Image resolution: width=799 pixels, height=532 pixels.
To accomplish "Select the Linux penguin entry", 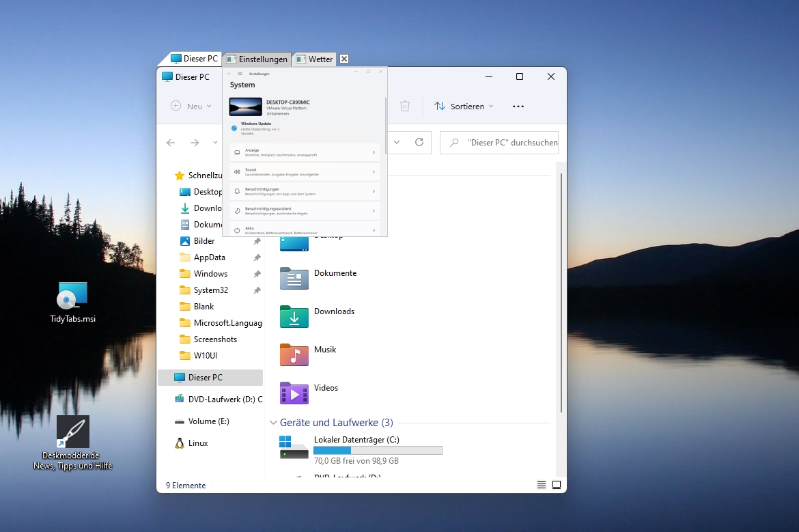I will pyautogui.click(x=191, y=443).
